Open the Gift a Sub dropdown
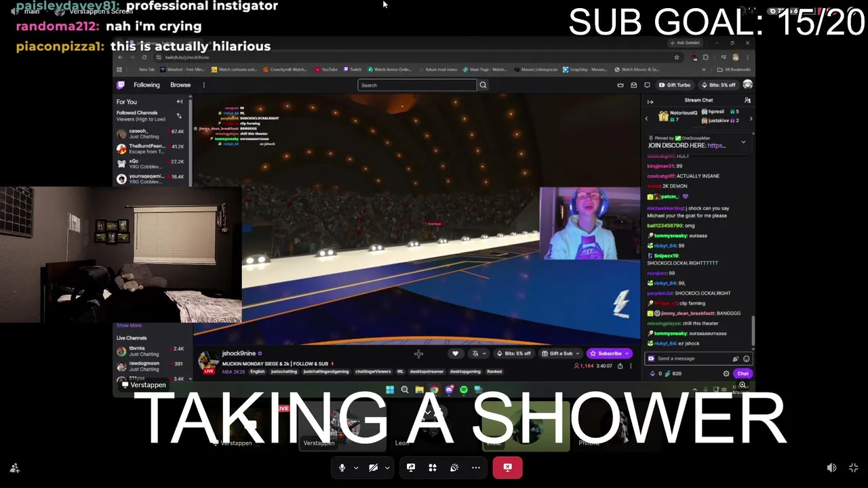The height and width of the screenshot is (488, 868). [561, 353]
